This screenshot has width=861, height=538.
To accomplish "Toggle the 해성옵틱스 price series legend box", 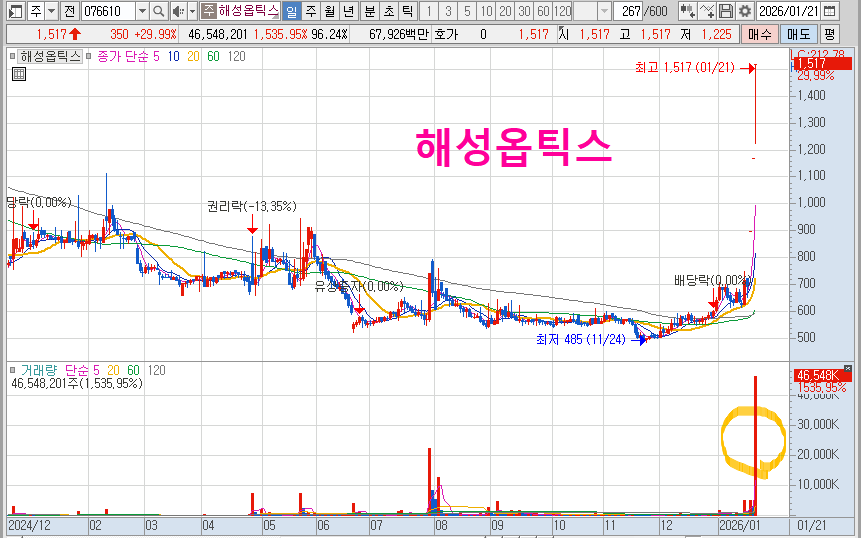I will pos(13,57).
